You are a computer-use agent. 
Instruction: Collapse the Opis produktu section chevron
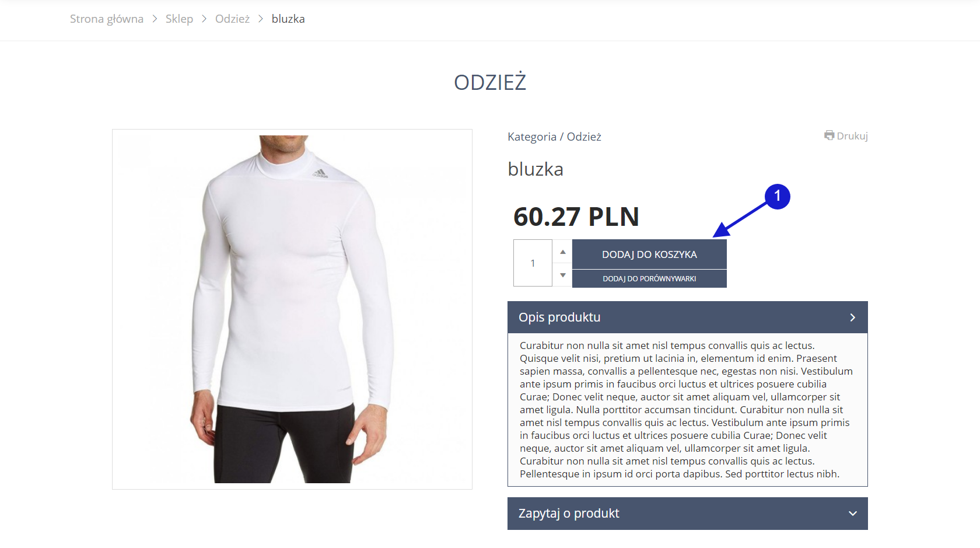pyautogui.click(x=852, y=317)
